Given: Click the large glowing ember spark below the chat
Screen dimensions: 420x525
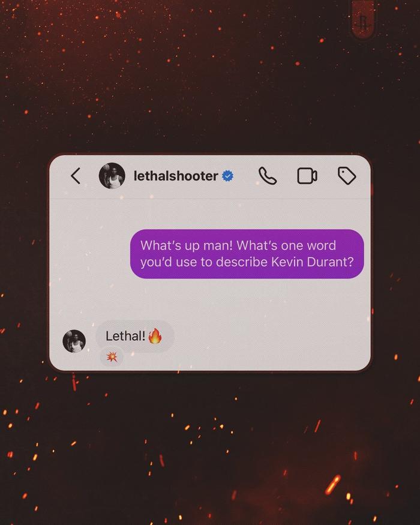Looking at the screenshot, I should 332,484.
